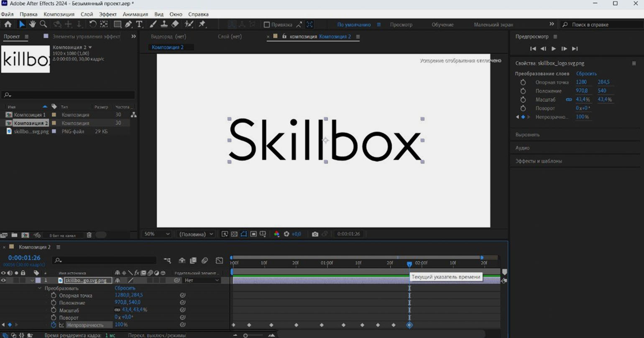Screen dimensions: 644x338
Task: Select the Rotation tool
Action: tap(93, 24)
